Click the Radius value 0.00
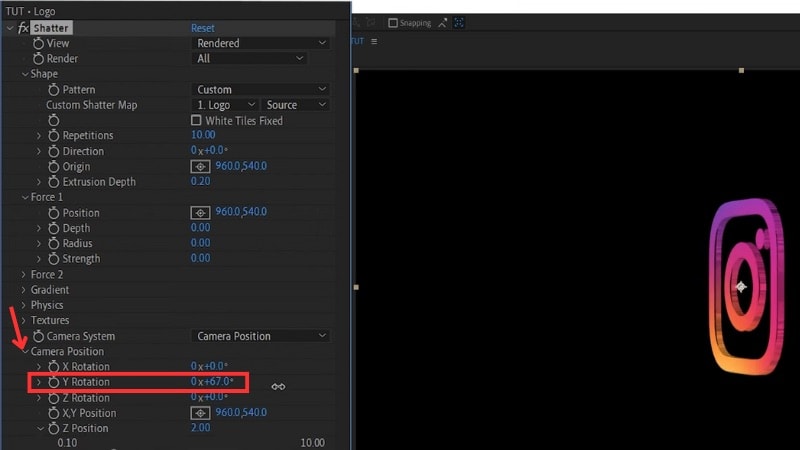 pos(201,242)
